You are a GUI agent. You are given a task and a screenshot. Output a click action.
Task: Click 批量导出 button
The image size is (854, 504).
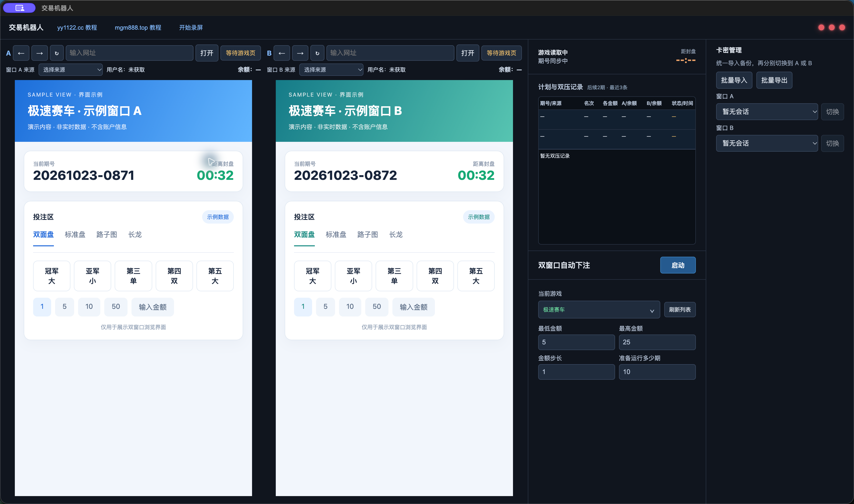(x=774, y=80)
